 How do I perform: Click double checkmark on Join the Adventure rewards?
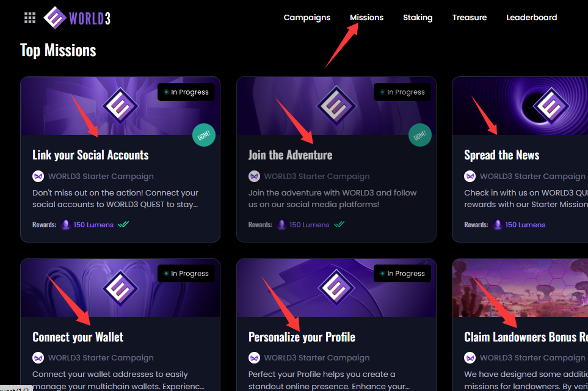(x=339, y=224)
